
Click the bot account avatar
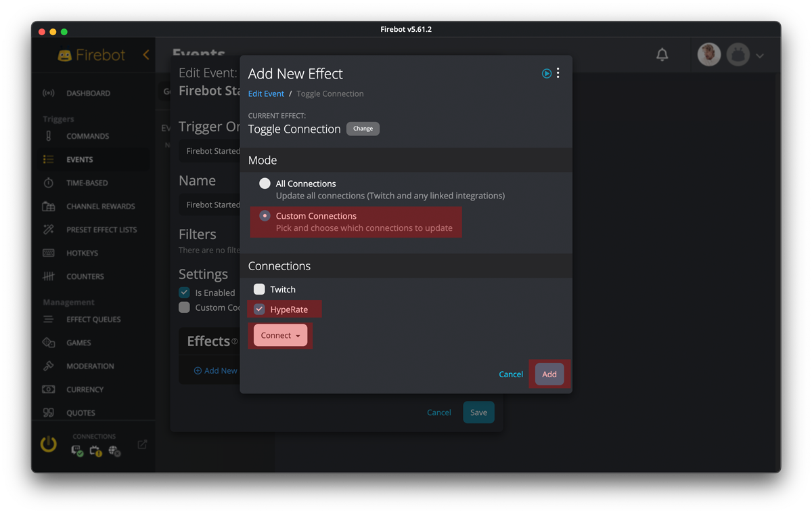tap(738, 55)
